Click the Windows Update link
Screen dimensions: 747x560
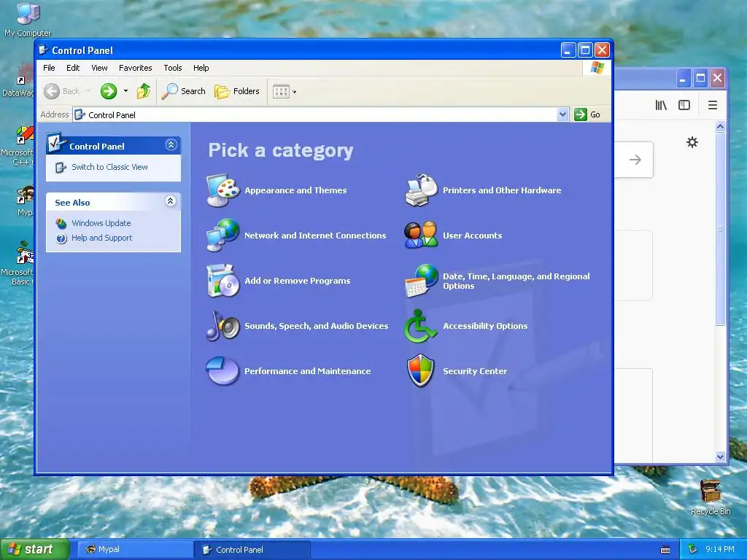click(101, 223)
